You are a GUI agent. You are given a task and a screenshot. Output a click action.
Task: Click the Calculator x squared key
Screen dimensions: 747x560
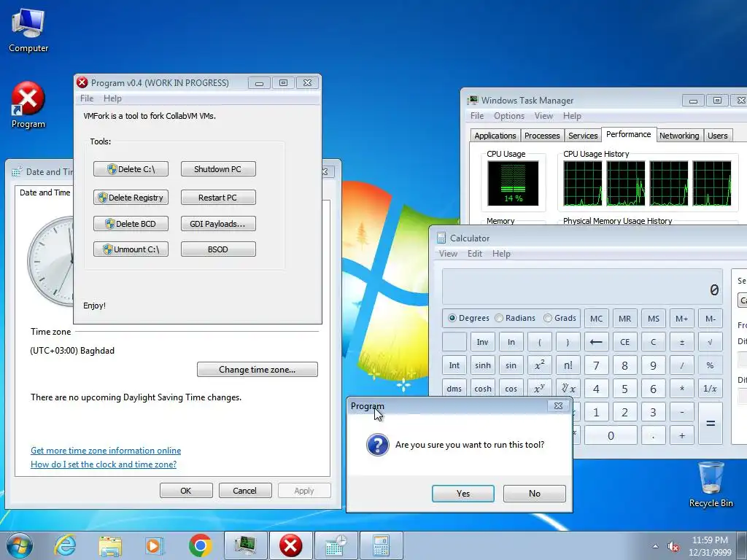(x=539, y=365)
